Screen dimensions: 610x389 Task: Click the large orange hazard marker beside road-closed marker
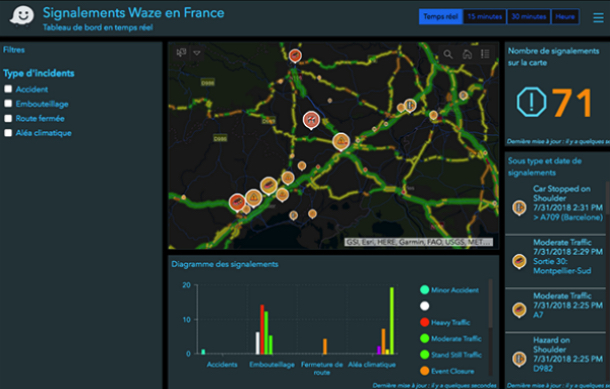click(341, 141)
